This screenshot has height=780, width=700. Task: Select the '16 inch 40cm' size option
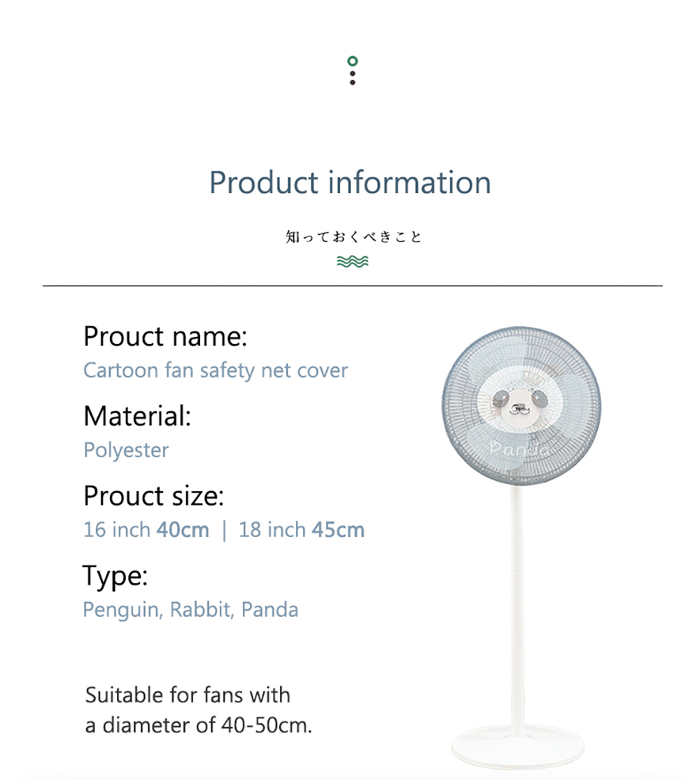(146, 530)
